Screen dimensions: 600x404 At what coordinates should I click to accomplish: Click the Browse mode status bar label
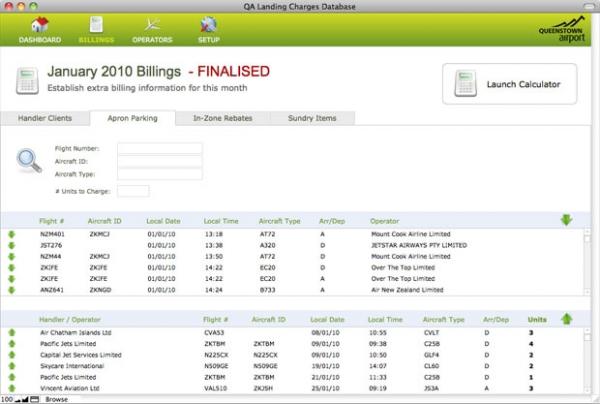[x=57, y=399]
